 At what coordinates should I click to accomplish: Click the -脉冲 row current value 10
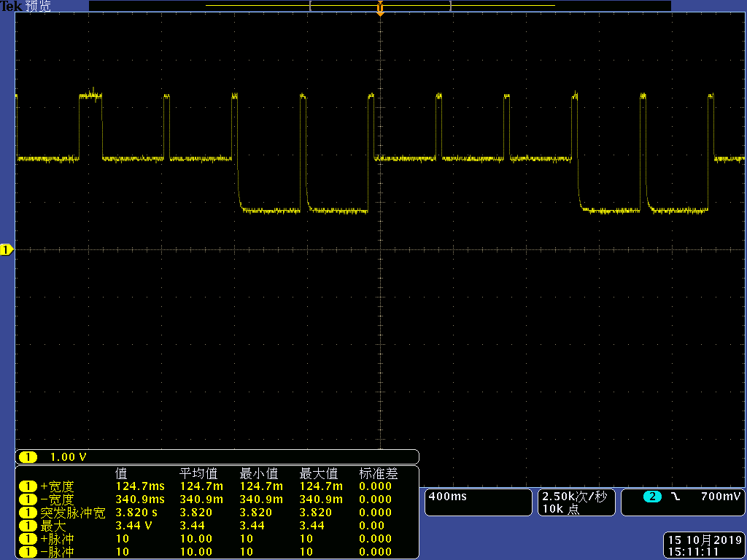click(x=123, y=552)
